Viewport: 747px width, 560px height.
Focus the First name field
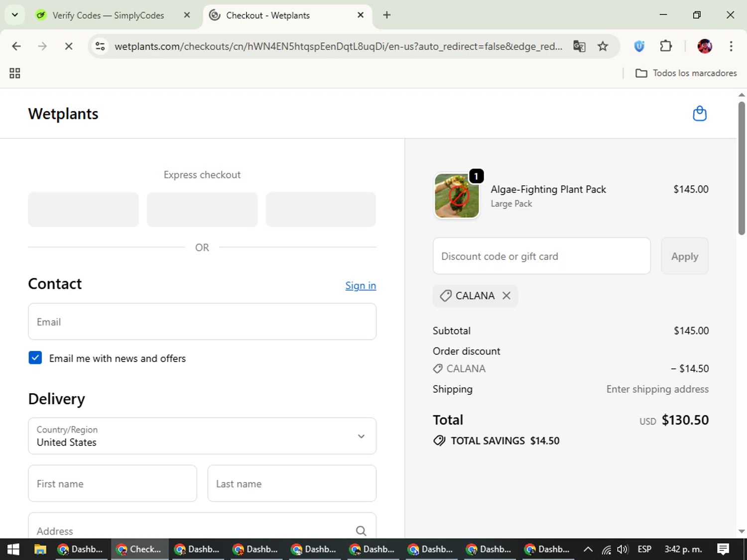(x=113, y=483)
